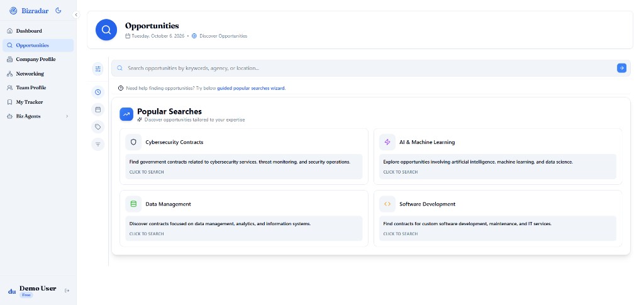The height and width of the screenshot is (305, 644).
Task: Open the guided popular searches wizard link
Action: (x=251, y=88)
